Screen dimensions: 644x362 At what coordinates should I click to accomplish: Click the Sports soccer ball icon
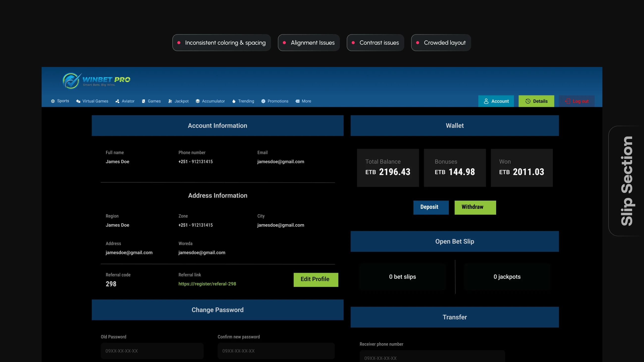53,101
